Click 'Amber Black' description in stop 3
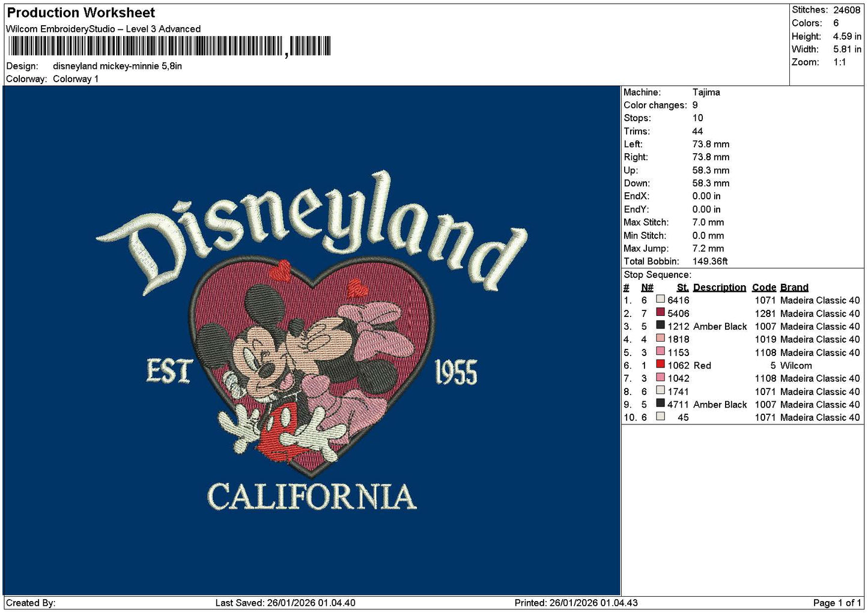The height and width of the screenshot is (613, 868). (720, 327)
